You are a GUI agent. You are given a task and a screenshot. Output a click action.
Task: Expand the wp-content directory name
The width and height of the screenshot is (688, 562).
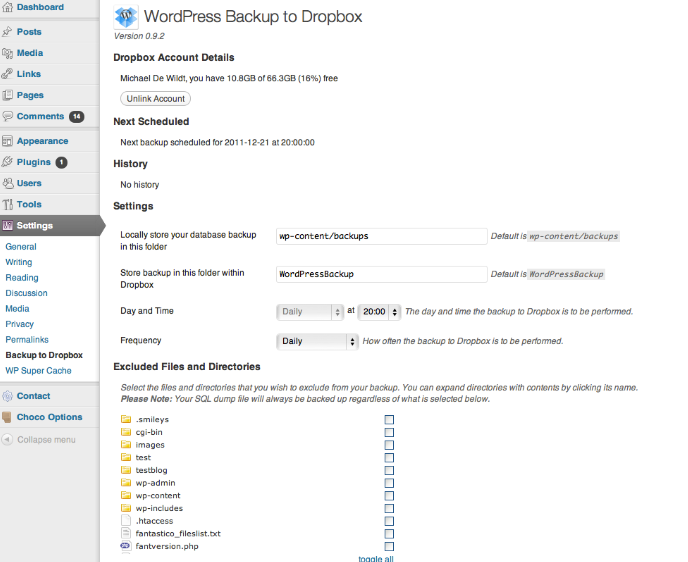[x=158, y=495]
